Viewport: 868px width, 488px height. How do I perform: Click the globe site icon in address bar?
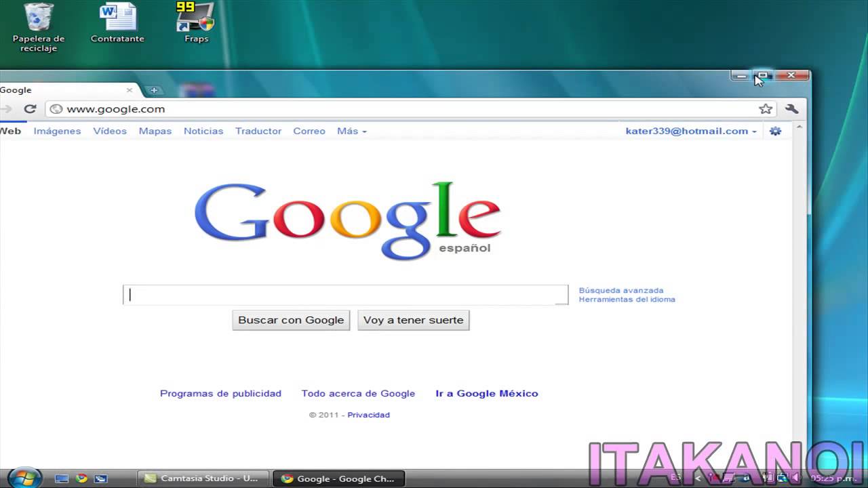coord(56,109)
